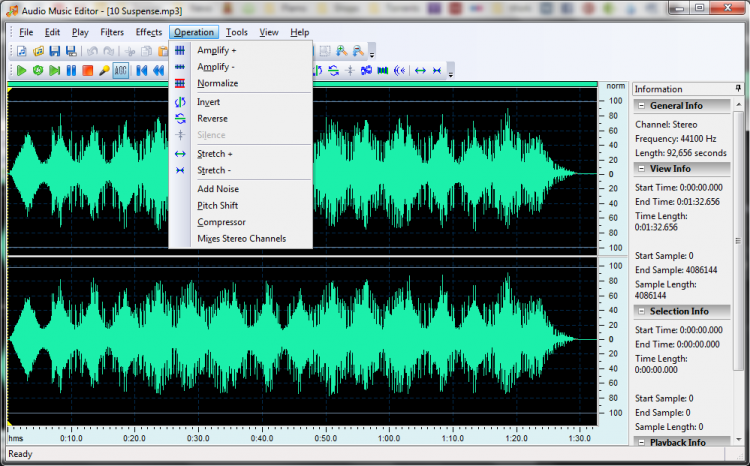Click the Open folder icon in the toolbar
This screenshot has height=466, width=750.
pyautogui.click(x=38, y=51)
